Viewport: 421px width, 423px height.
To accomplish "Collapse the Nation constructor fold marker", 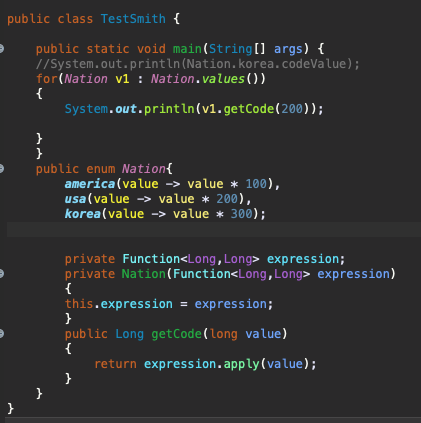I will 1,274.
